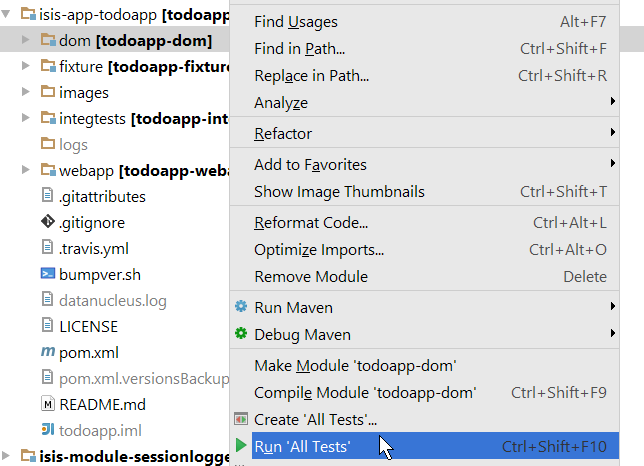Image resolution: width=644 pixels, height=466 pixels.
Task: Click the Create 'All Tests' config icon
Action: point(241,419)
